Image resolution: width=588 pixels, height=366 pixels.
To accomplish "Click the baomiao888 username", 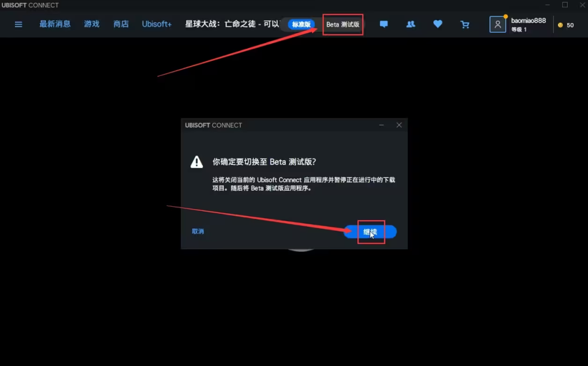I will coord(528,21).
